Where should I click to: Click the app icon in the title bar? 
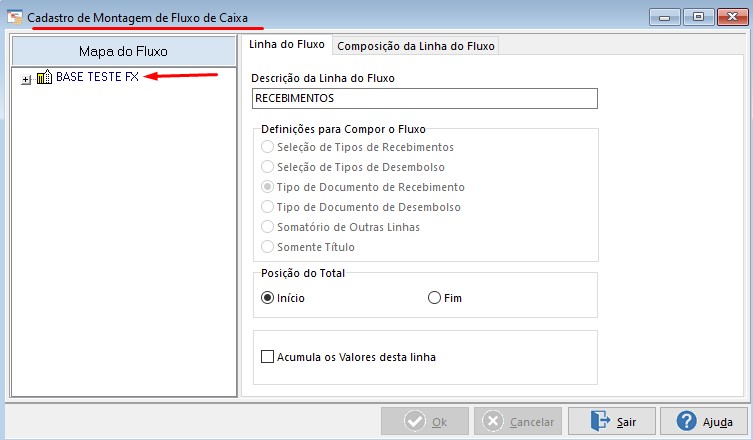coord(15,17)
